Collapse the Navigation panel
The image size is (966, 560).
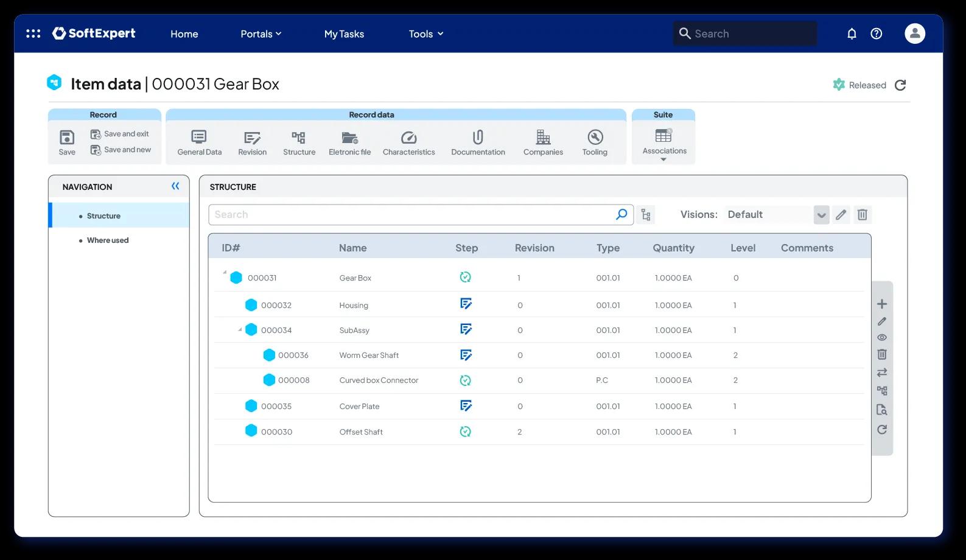click(x=175, y=186)
